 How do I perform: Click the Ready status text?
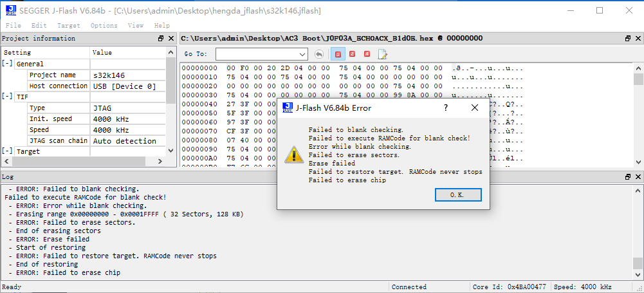[x=12, y=287]
